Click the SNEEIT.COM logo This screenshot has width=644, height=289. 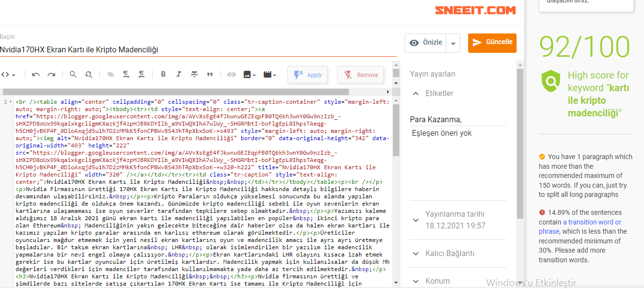coord(475,10)
